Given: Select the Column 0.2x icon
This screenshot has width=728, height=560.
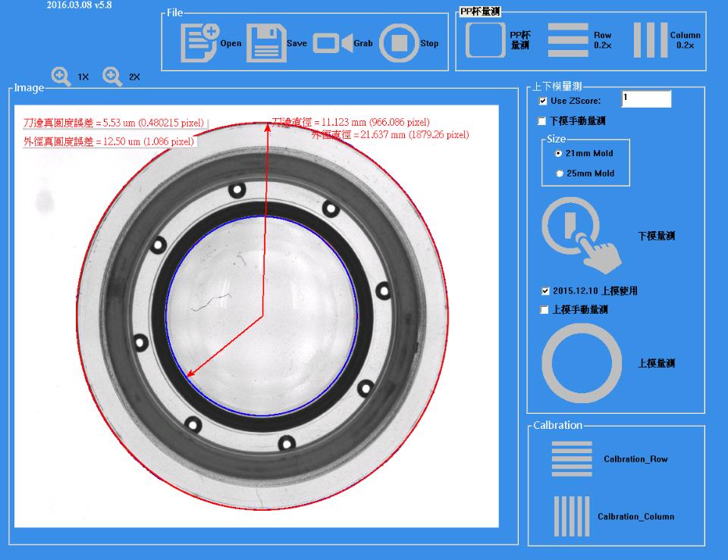Looking at the screenshot, I should 651,40.
